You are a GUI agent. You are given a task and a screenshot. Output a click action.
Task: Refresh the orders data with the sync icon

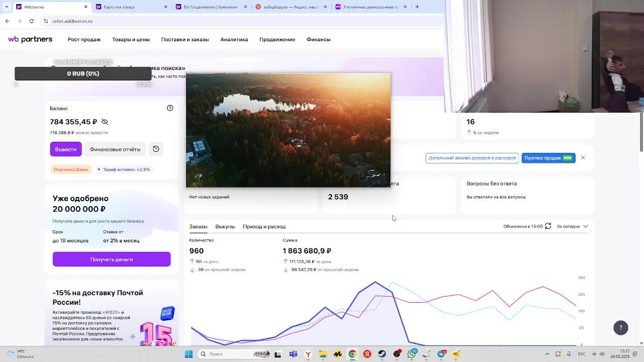(548, 226)
